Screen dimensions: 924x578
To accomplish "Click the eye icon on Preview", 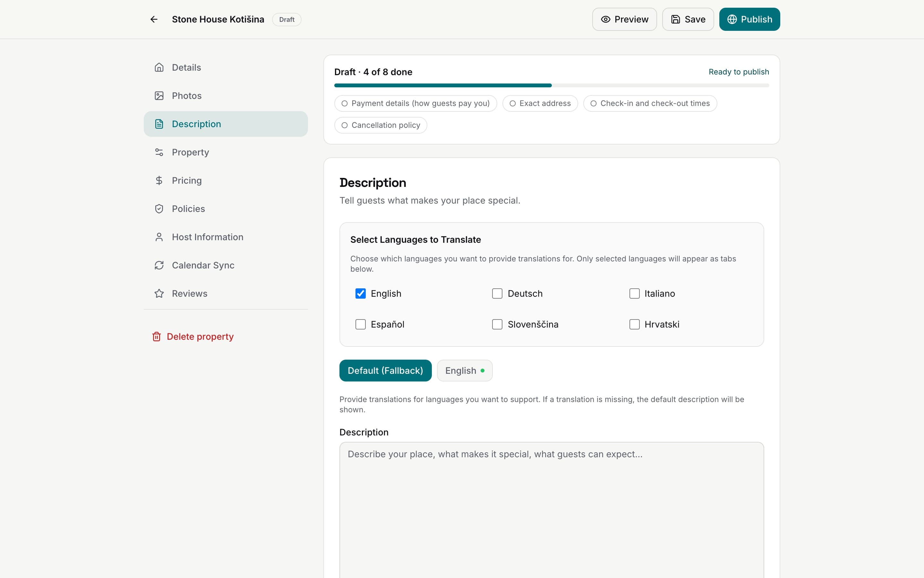I will tap(605, 19).
